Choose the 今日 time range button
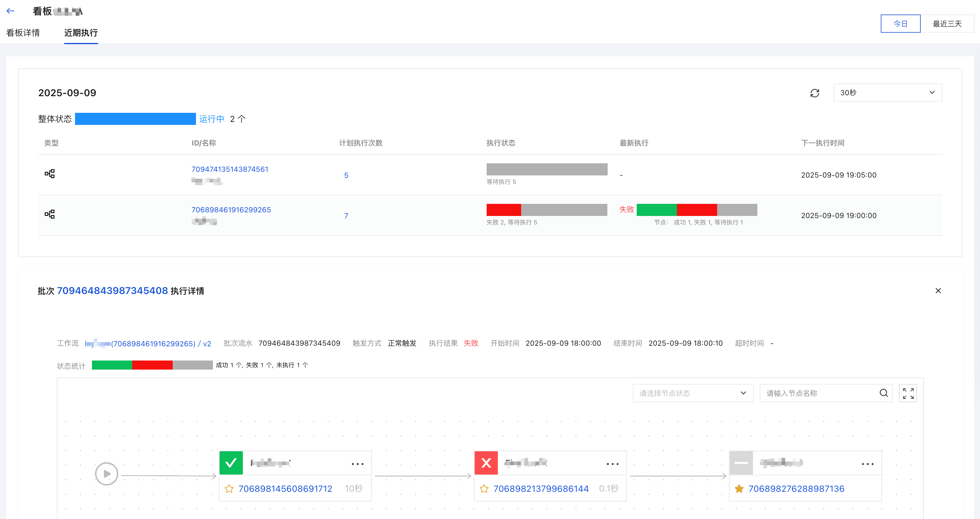 click(900, 24)
